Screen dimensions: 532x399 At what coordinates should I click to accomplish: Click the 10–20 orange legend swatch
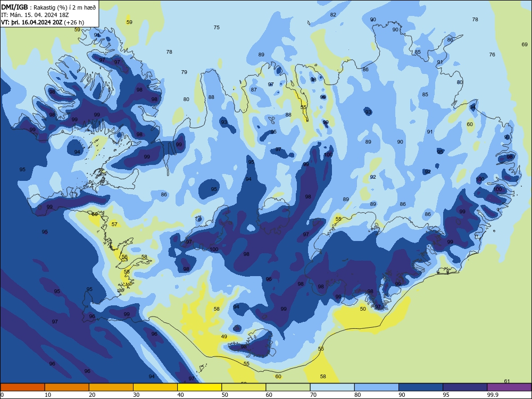67,387
